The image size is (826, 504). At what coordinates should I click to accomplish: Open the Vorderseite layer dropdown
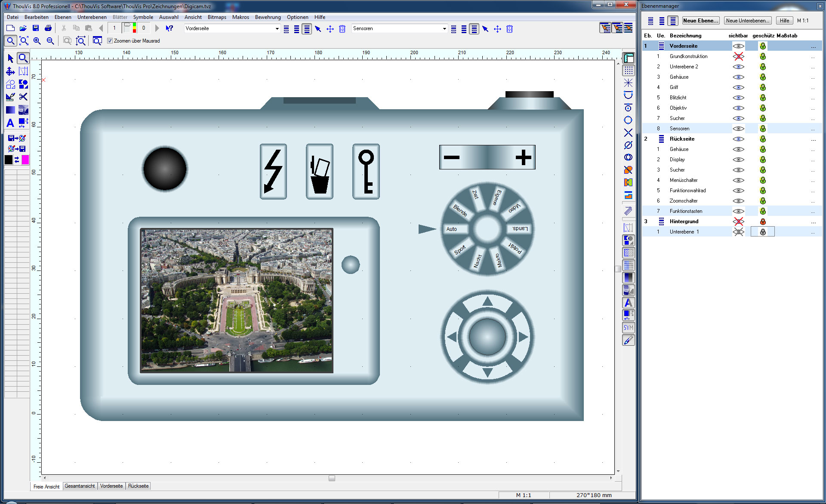[x=277, y=29]
